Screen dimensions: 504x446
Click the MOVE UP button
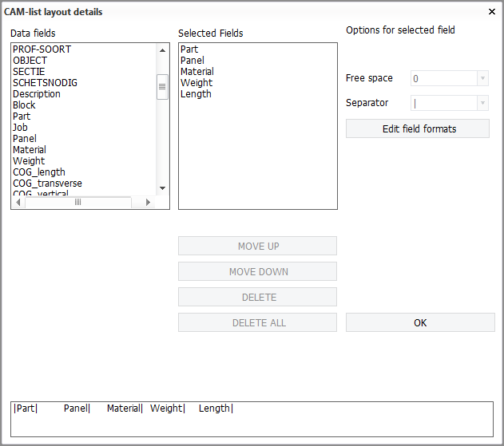pyautogui.click(x=257, y=246)
